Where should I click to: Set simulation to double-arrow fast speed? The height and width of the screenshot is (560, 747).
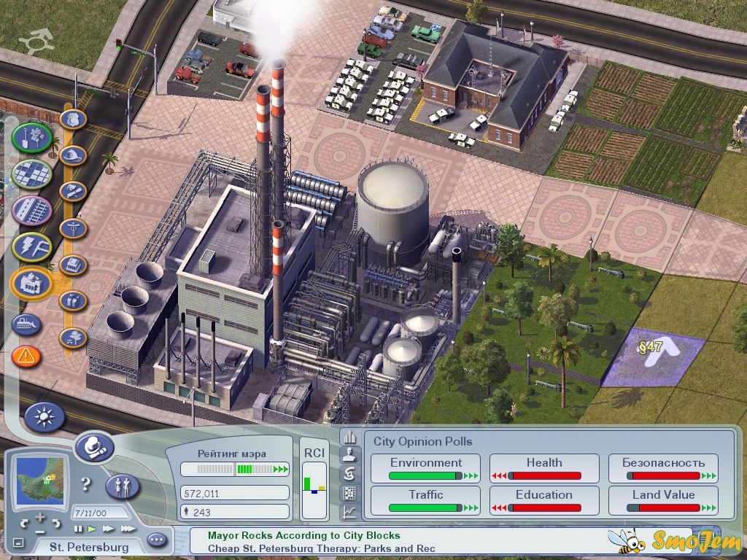[x=109, y=529]
